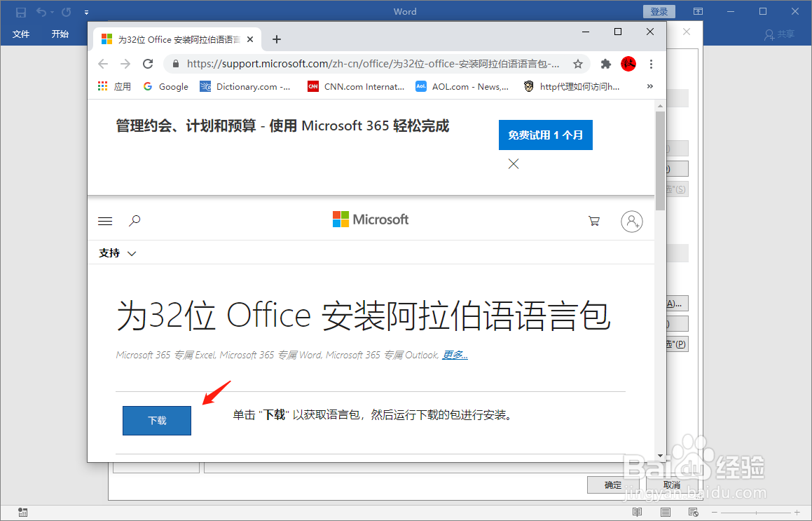The image size is (812, 521).
Task: Open the shopping cart icon
Action: [x=594, y=222]
